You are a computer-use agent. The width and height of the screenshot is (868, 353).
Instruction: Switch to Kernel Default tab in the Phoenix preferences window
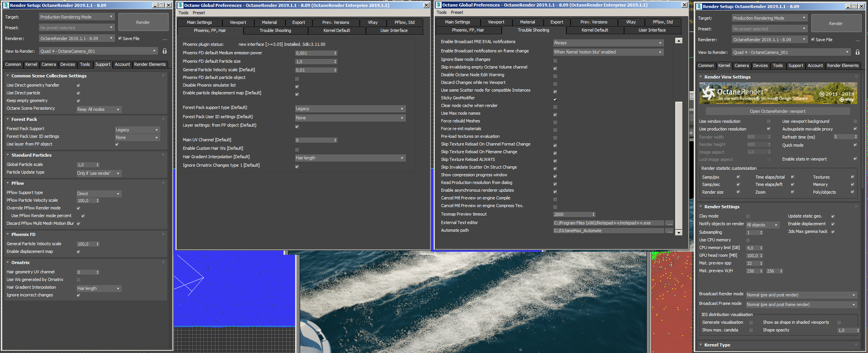tap(337, 30)
